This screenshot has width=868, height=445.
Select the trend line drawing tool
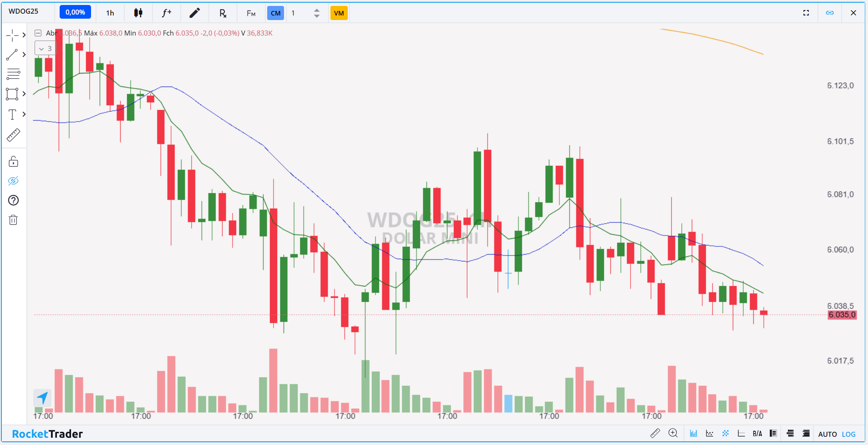click(12, 55)
